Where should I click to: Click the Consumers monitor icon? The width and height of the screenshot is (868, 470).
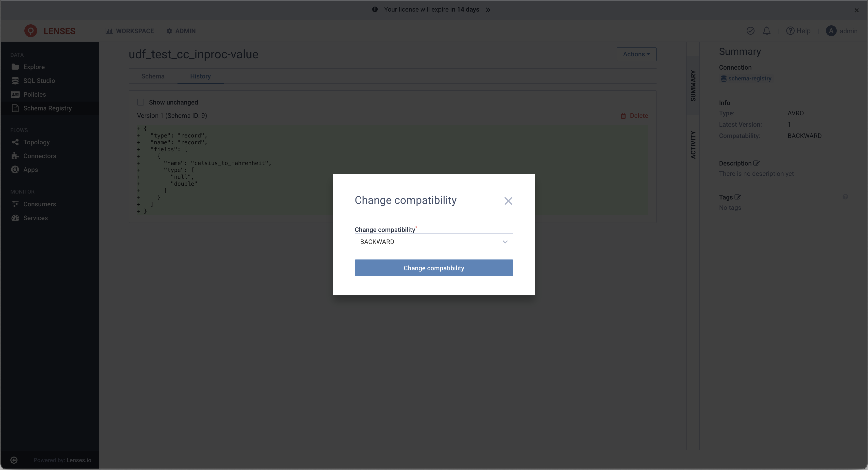pyautogui.click(x=15, y=204)
